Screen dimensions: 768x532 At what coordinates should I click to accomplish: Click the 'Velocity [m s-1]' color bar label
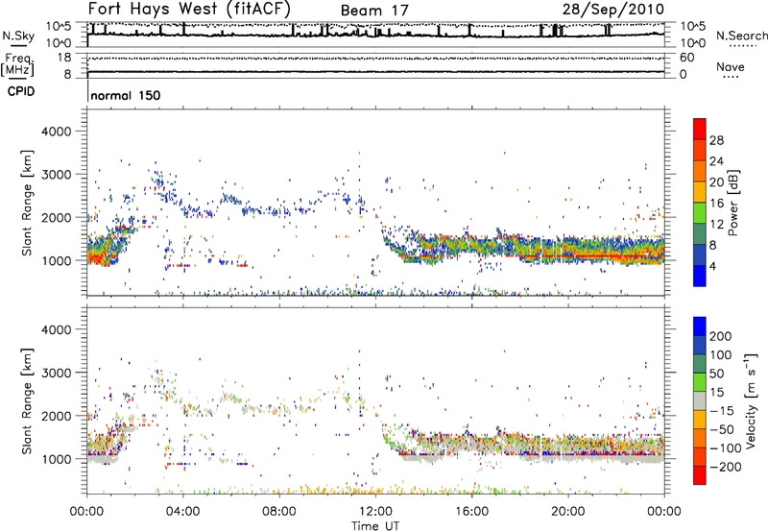click(x=751, y=400)
